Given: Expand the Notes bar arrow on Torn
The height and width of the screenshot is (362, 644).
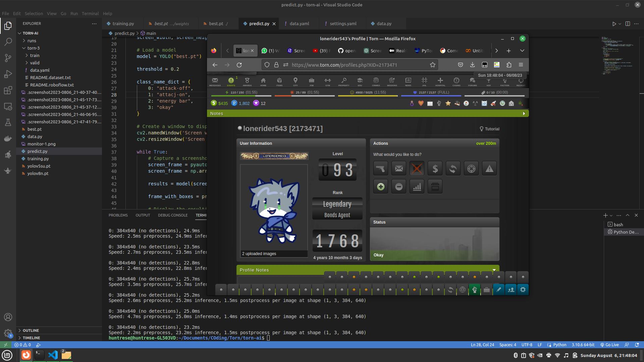Looking at the screenshot, I should 524,114.
